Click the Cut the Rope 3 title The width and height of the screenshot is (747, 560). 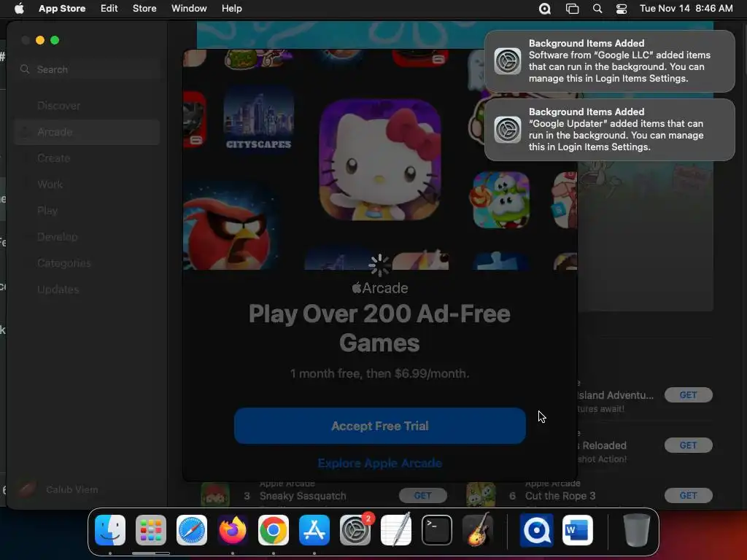pyautogui.click(x=560, y=496)
